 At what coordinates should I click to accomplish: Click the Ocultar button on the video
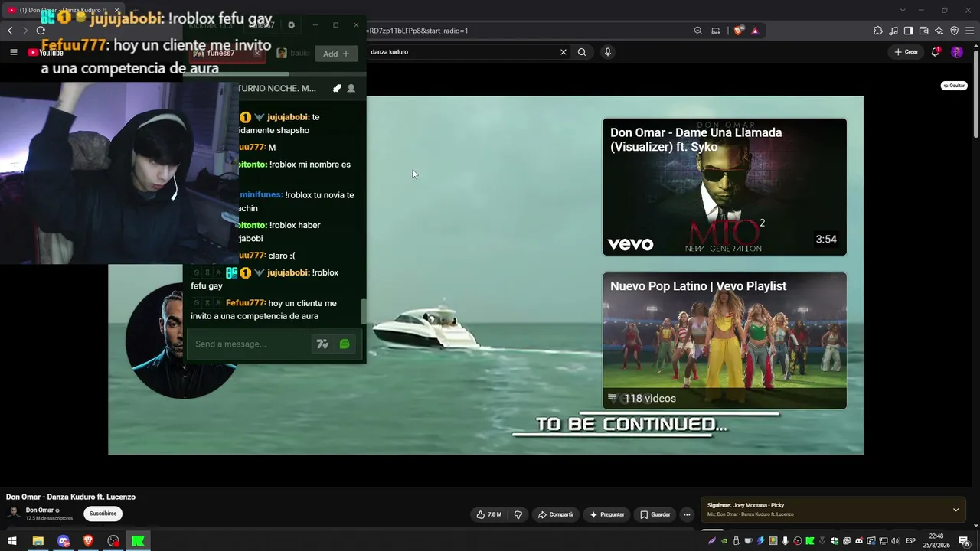954,86
